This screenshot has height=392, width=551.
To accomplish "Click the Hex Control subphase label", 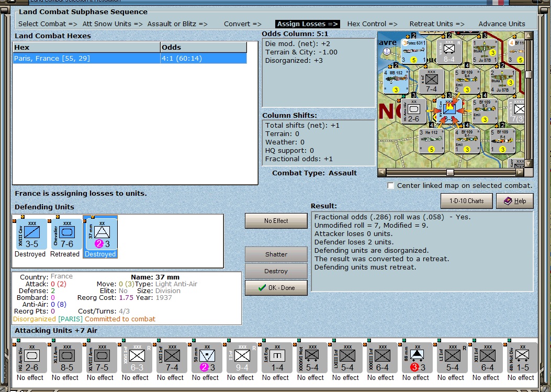I will (x=373, y=24).
